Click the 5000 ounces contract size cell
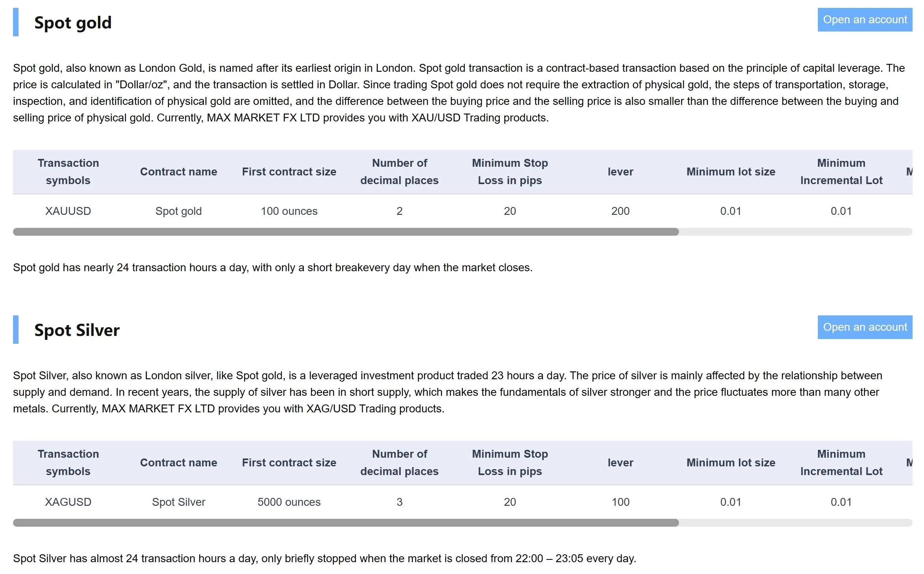The image size is (924, 574). pyautogui.click(x=289, y=502)
